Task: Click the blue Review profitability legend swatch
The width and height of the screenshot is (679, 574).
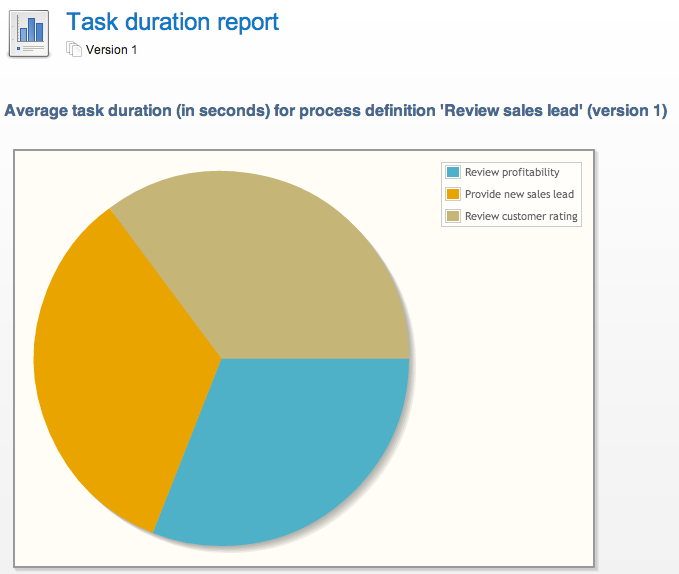Action: click(x=453, y=172)
